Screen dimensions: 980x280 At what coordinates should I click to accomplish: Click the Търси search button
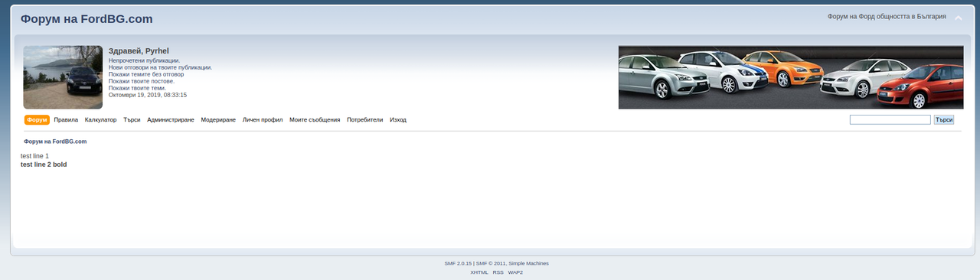[x=944, y=119]
